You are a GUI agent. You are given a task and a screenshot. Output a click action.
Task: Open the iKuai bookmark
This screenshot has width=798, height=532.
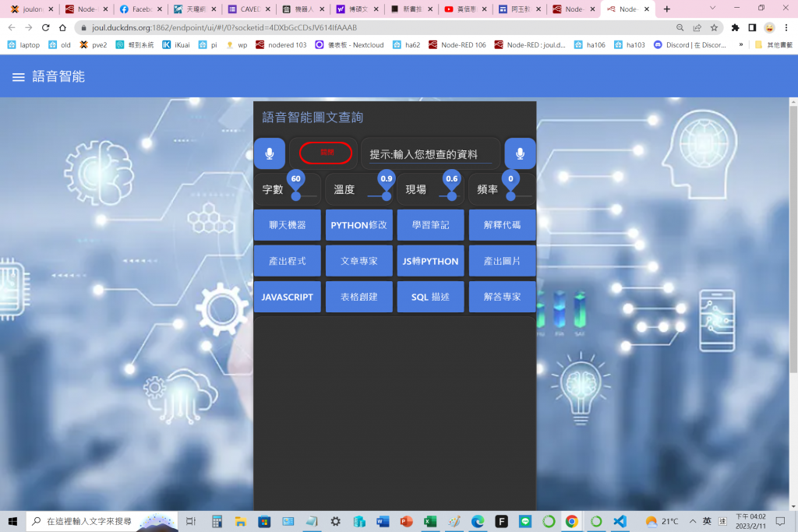click(x=176, y=44)
